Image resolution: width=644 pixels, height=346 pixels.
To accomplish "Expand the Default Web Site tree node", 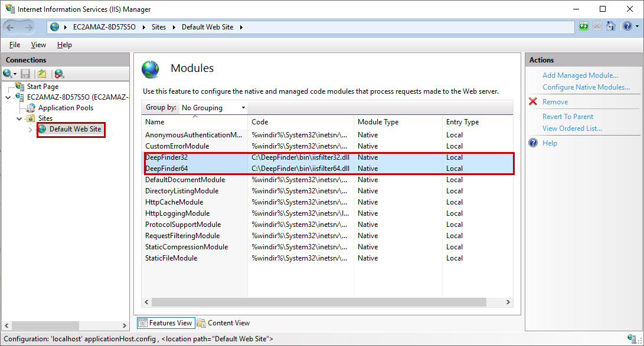I will click(30, 130).
